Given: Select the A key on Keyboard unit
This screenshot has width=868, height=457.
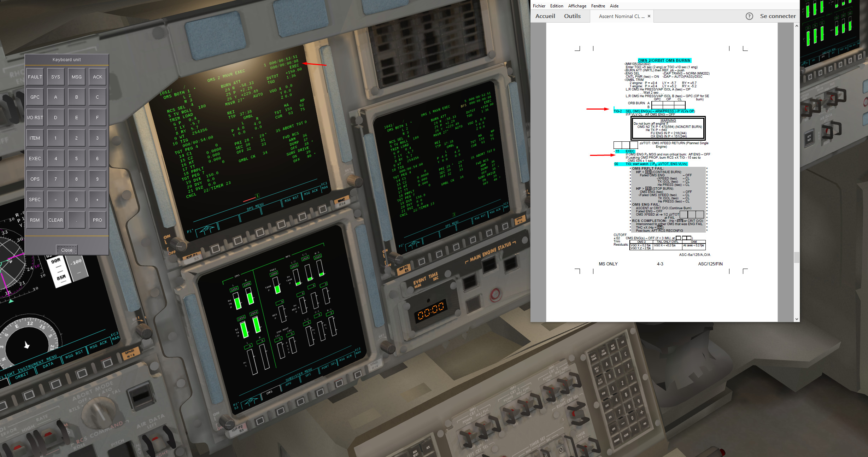Looking at the screenshot, I should click(55, 97).
